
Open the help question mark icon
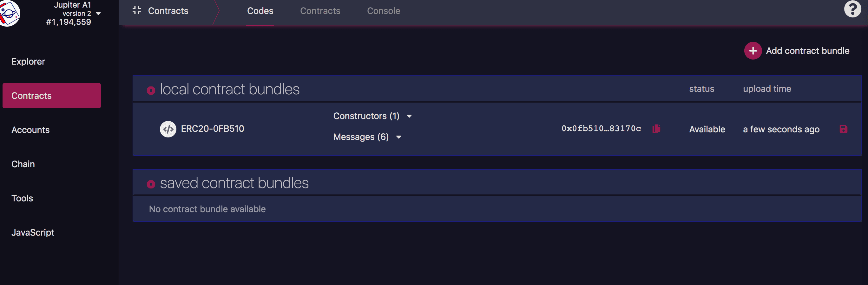click(852, 9)
